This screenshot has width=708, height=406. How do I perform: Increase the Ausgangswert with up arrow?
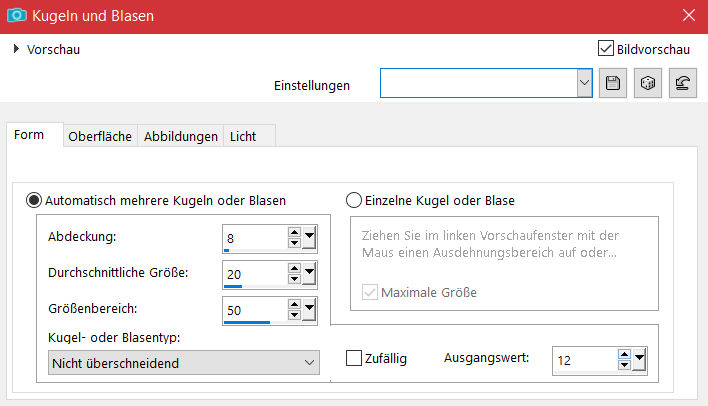[624, 354]
